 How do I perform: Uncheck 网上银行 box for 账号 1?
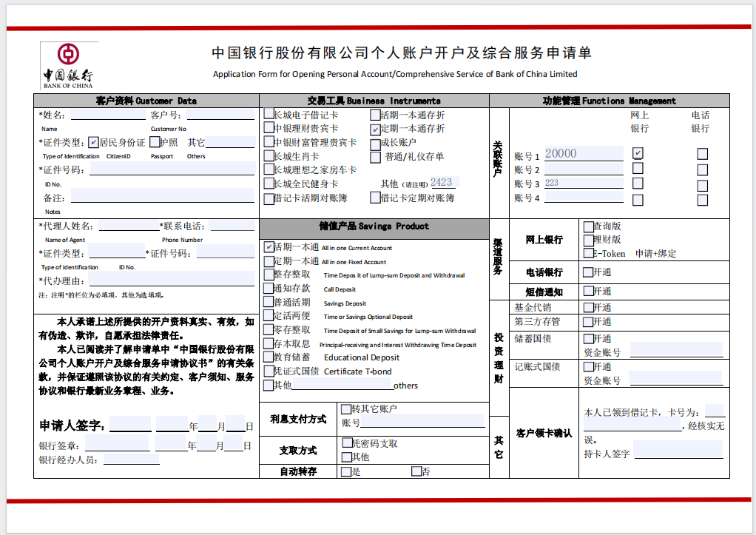pos(638,153)
